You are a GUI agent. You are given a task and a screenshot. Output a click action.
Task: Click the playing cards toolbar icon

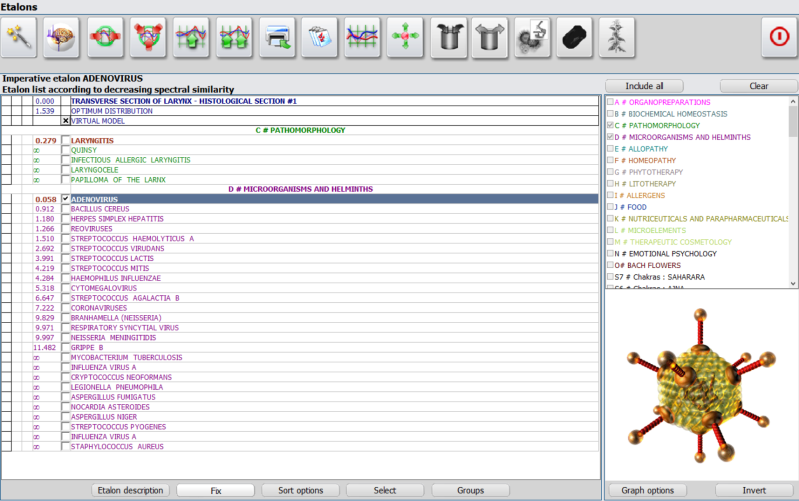pos(321,37)
